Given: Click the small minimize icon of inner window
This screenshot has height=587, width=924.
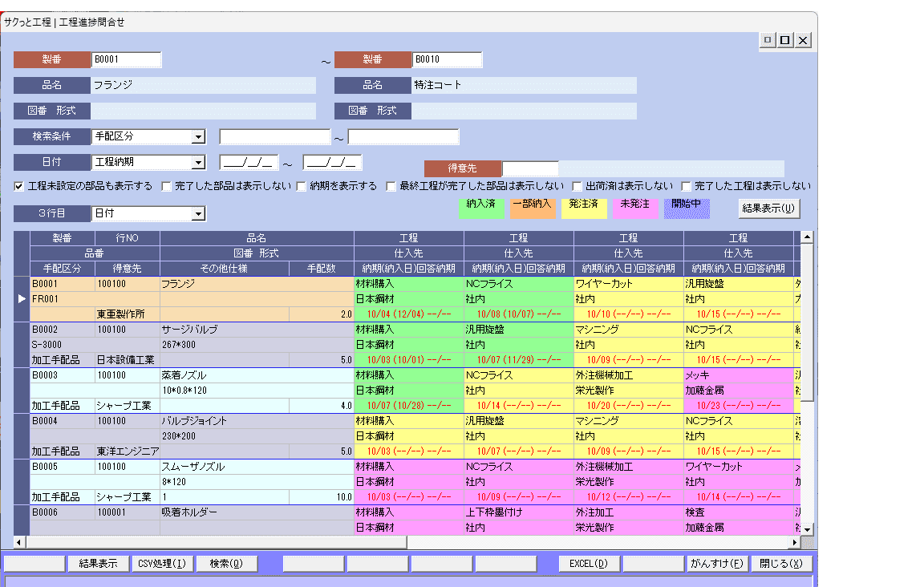Looking at the screenshot, I should (768, 40).
